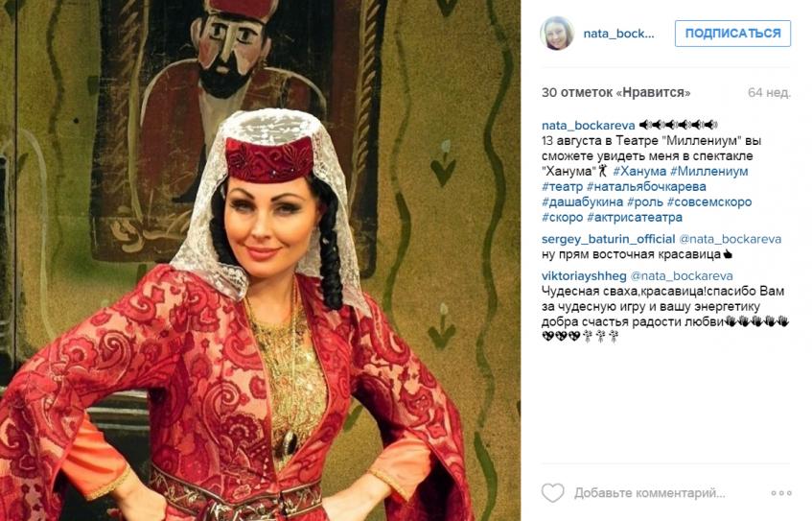Visit sergey_baturin_official commenter profile

[x=609, y=239]
